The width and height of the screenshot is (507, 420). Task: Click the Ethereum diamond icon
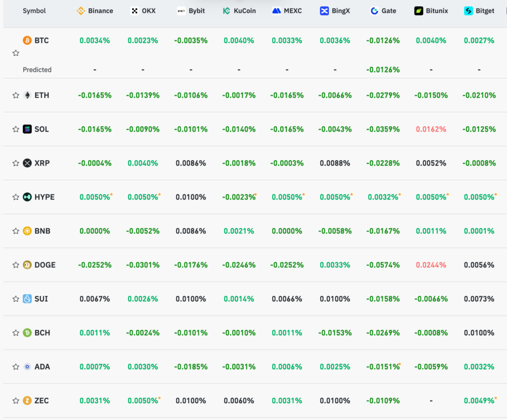click(x=27, y=95)
